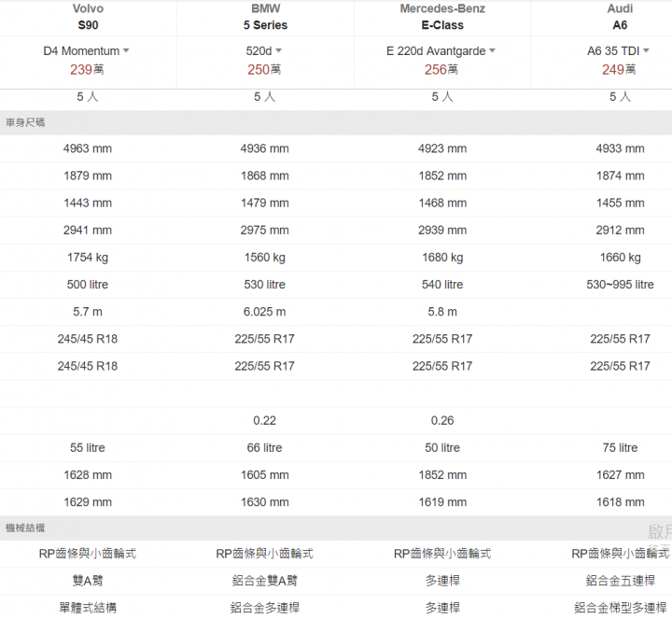Click the 500 litre trunk value

point(88,285)
